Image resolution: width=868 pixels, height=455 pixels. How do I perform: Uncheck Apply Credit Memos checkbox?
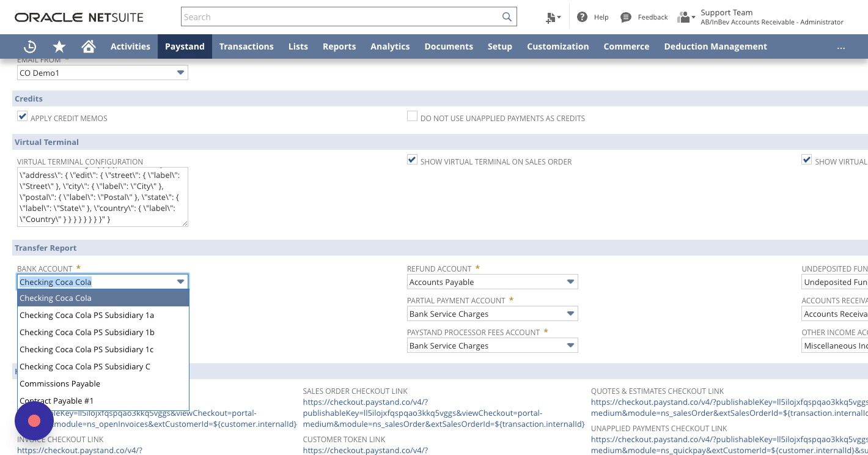[23, 116]
